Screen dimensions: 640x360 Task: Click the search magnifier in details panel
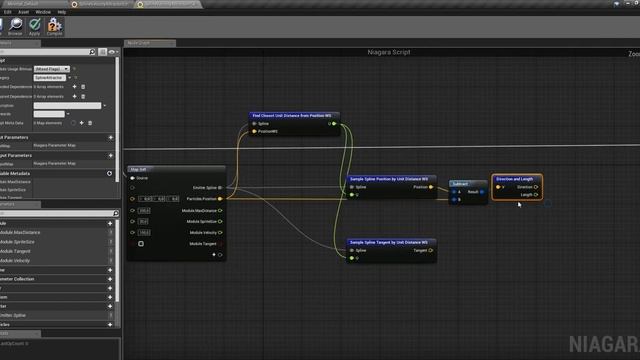pyautogui.click(x=92, y=52)
